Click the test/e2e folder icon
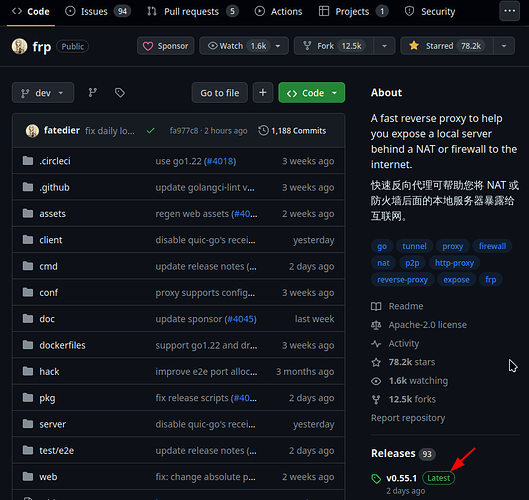 pos(28,450)
